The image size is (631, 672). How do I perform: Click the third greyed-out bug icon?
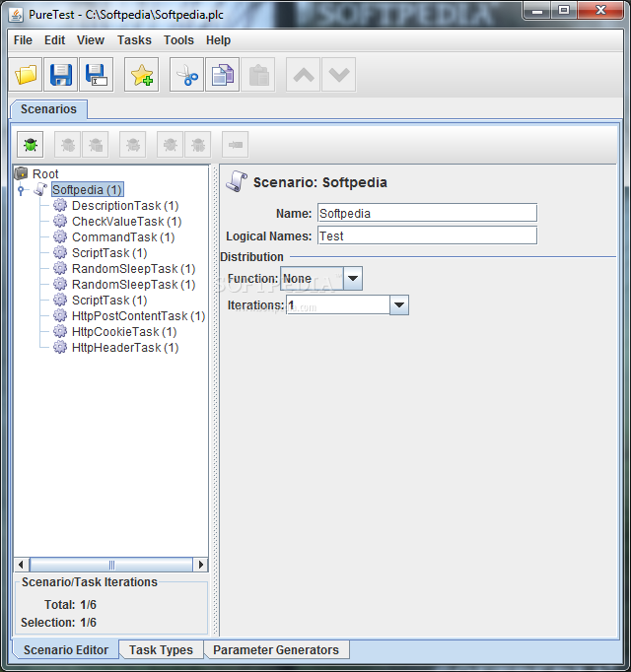132,145
